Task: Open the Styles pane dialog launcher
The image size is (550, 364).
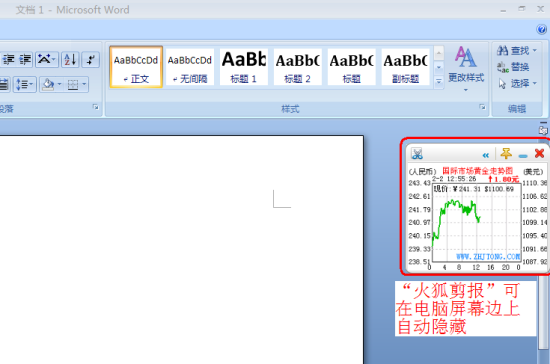Action: [482, 107]
